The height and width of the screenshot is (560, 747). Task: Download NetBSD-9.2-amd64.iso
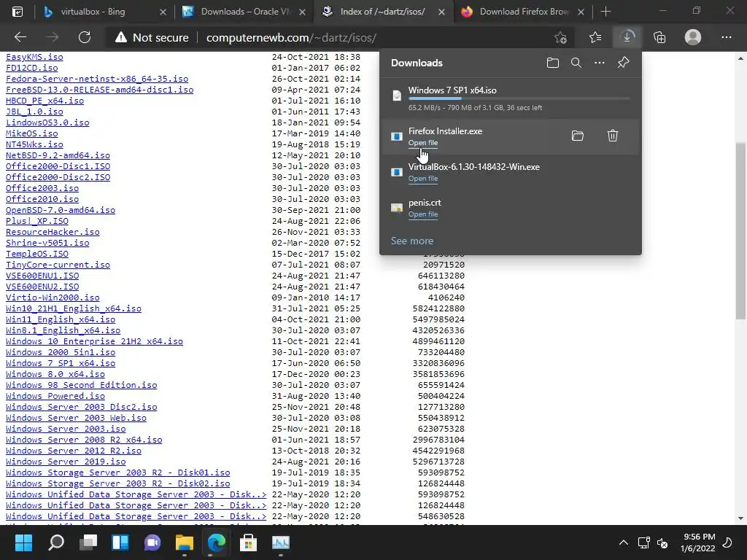tap(58, 156)
